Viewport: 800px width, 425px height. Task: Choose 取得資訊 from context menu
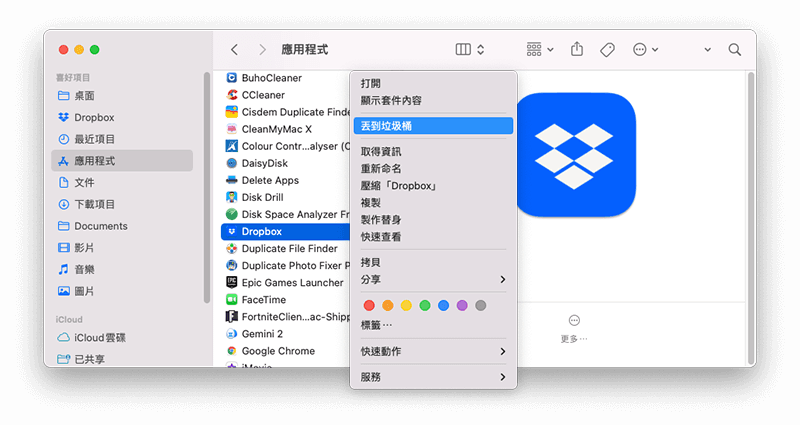[433, 152]
